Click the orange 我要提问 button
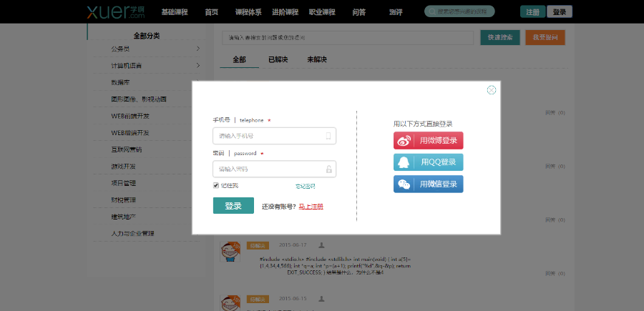The image size is (644, 311). click(545, 37)
